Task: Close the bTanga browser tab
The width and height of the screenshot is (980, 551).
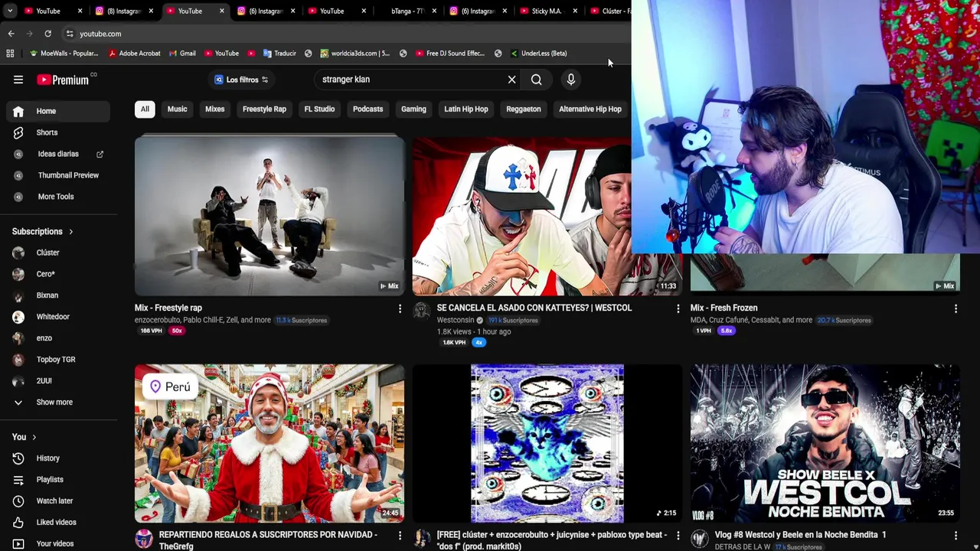Action: click(434, 11)
